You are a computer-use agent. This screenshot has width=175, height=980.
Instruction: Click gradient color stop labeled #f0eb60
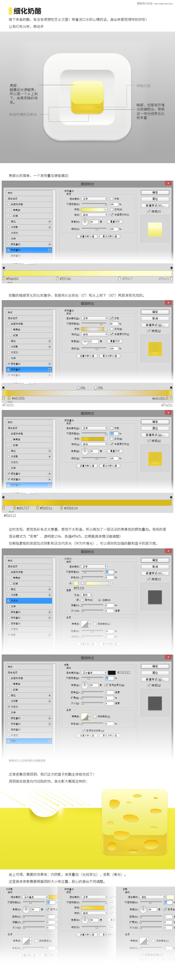(x=4, y=278)
